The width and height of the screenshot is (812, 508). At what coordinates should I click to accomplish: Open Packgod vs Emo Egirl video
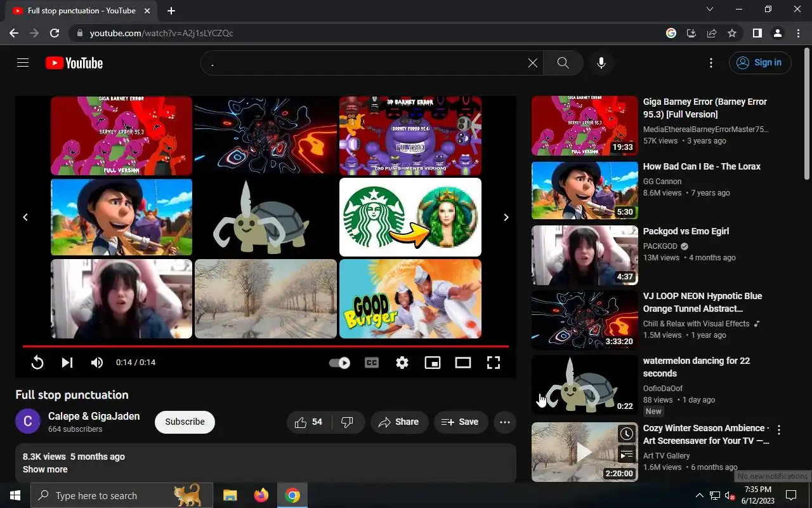[686, 231]
